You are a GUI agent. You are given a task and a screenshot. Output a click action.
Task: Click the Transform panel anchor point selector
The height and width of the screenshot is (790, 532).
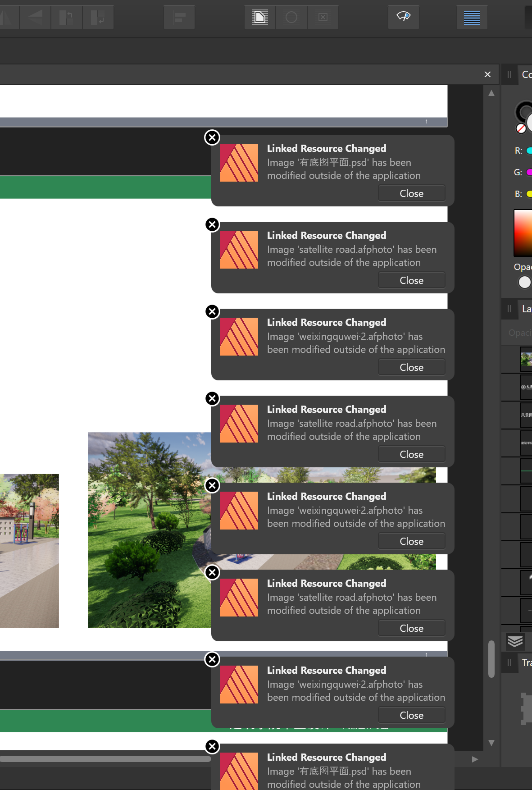pyautogui.click(x=526, y=709)
